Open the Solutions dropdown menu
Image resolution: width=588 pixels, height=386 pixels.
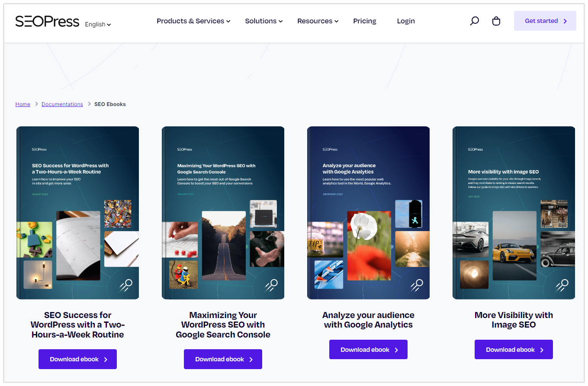click(x=263, y=21)
